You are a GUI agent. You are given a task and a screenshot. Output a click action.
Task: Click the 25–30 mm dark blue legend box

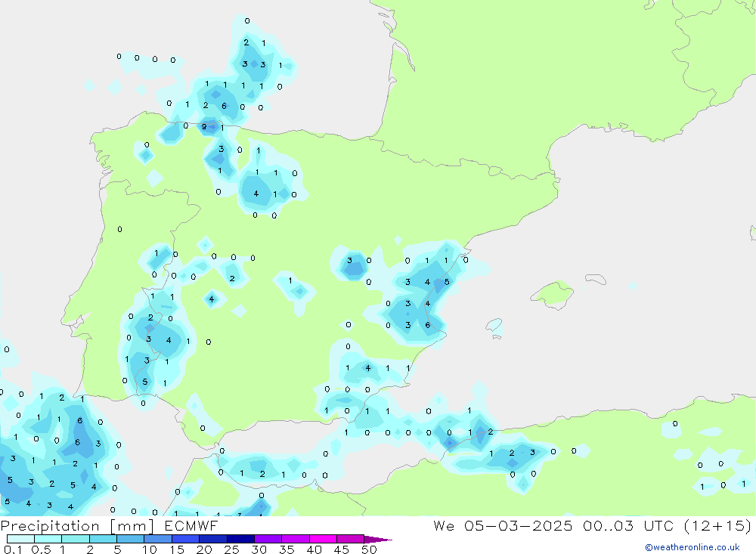pos(240,539)
